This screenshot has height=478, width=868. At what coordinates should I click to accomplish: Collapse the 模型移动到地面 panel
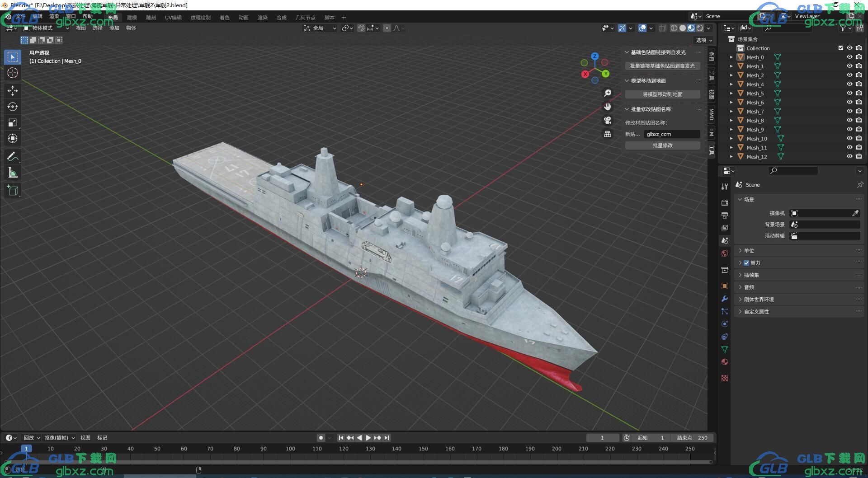click(x=663, y=81)
